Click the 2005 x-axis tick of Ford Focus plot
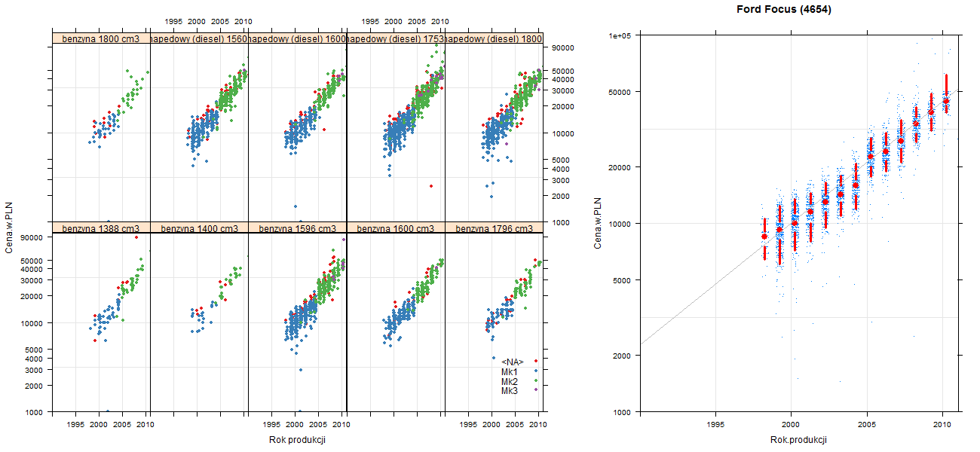The image size is (980, 452). (867, 425)
